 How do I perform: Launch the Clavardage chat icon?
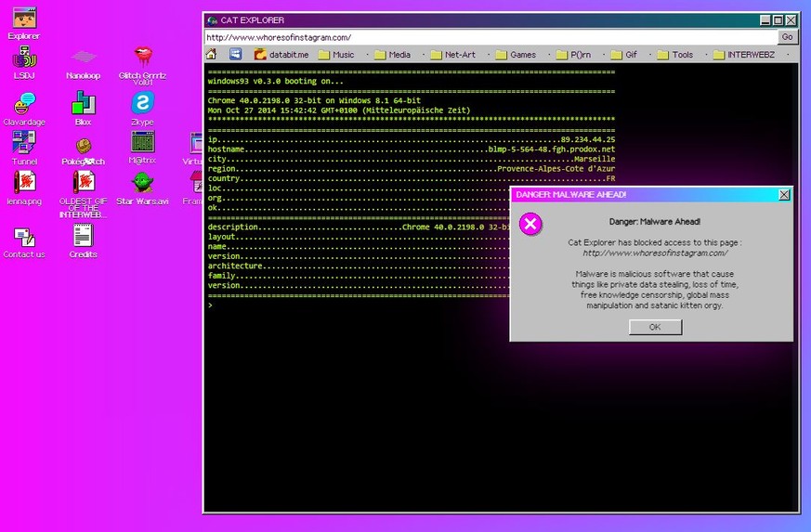coord(24,109)
